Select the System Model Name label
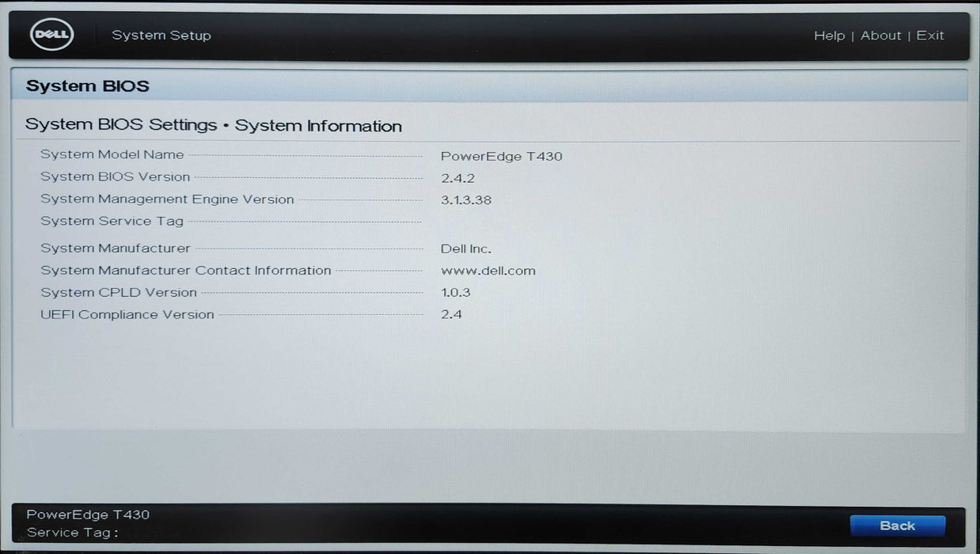Image resolution: width=980 pixels, height=554 pixels. point(112,154)
